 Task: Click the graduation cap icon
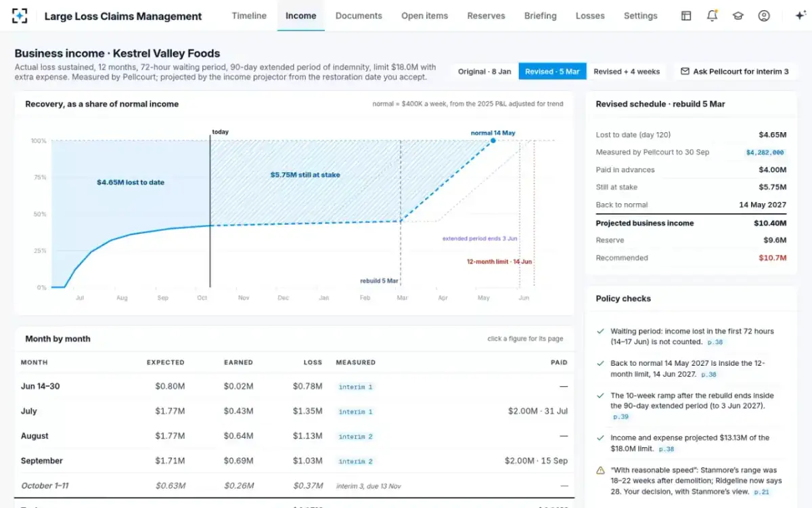pos(738,16)
